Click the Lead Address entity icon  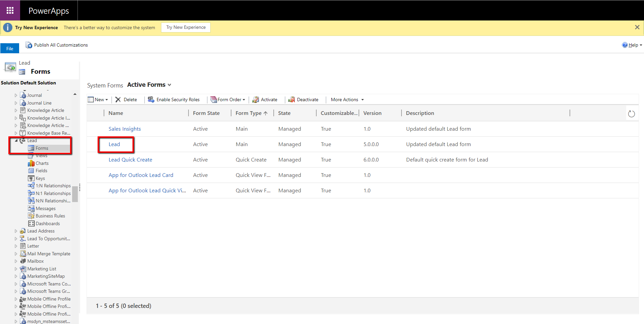(23, 231)
